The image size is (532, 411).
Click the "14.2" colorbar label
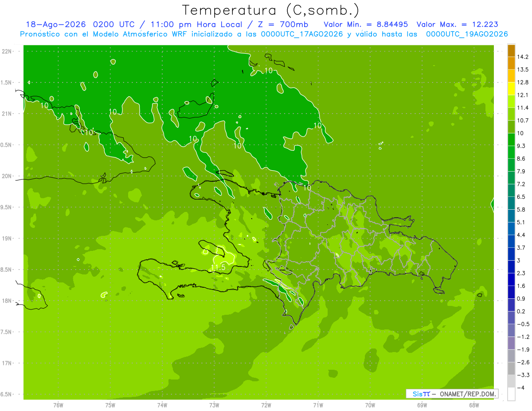click(523, 57)
